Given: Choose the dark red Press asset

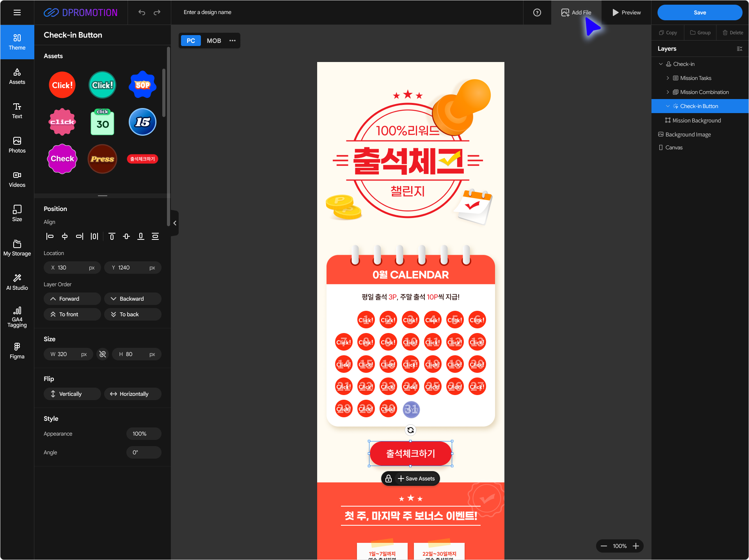Looking at the screenshot, I should pyautogui.click(x=102, y=159).
